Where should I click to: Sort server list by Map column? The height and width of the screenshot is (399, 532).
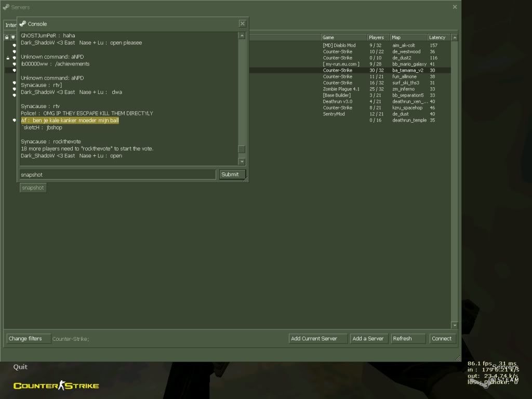[x=408, y=37]
